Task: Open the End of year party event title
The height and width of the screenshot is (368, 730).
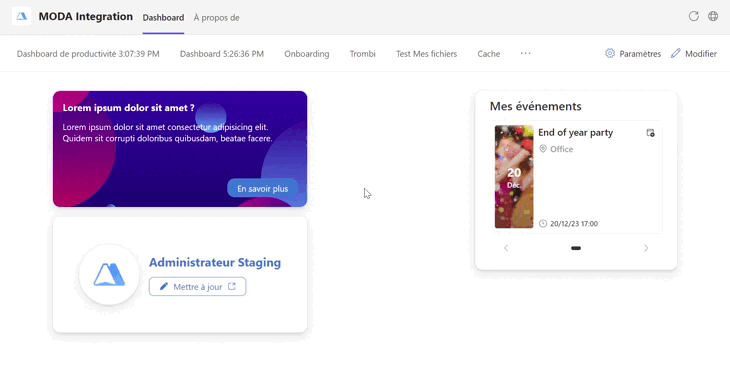Action: 575,132
